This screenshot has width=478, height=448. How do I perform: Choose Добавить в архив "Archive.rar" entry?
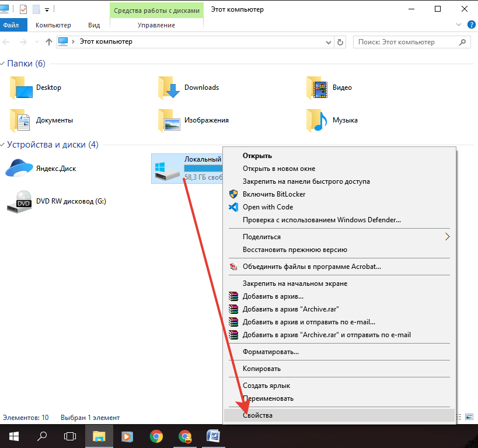(x=340, y=309)
